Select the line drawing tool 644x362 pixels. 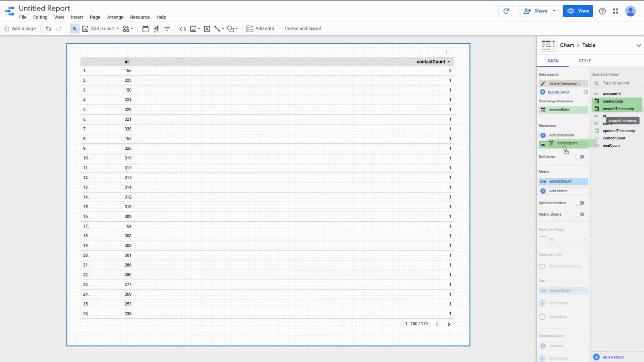click(217, 29)
